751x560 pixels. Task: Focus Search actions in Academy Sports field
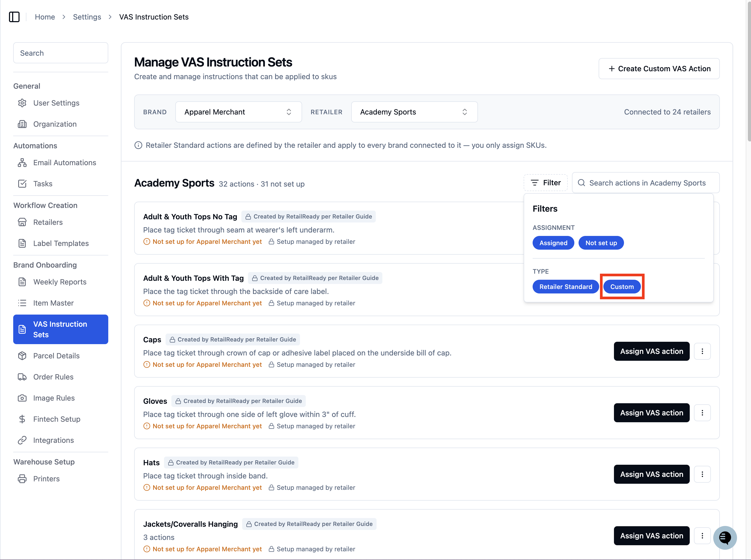pos(646,183)
